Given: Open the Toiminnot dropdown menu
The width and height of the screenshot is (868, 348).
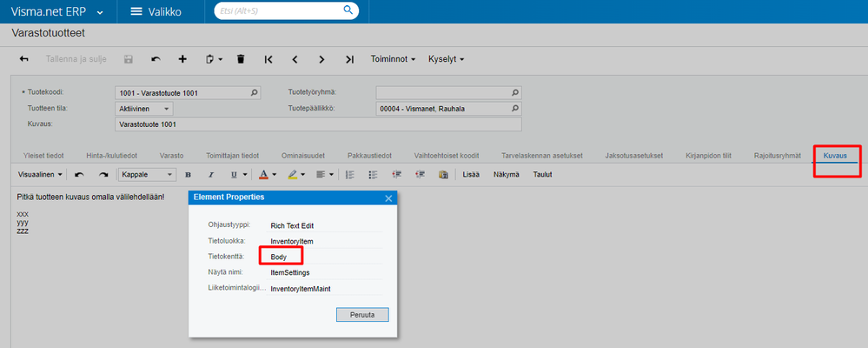Looking at the screenshot, I should click(x=393, y=59).
